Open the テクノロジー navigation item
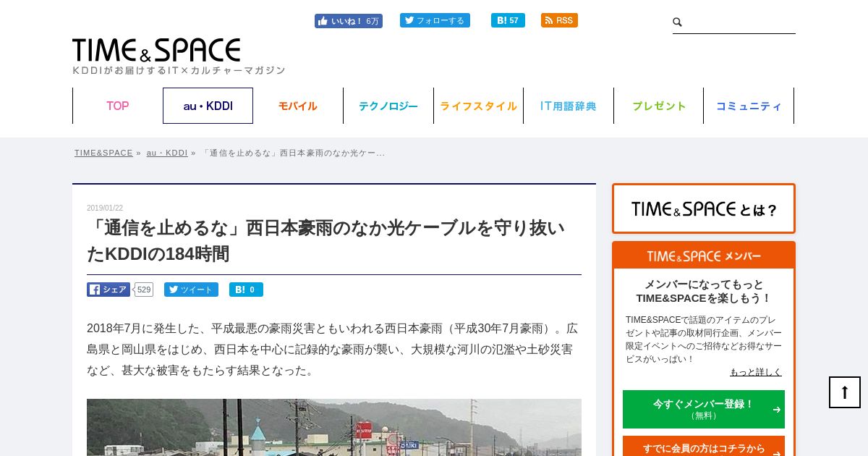868x456 pixels. (388, 106)
